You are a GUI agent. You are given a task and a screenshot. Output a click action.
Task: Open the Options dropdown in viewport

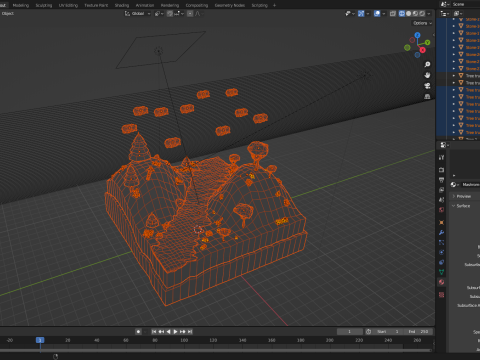(x=422, y=23)
